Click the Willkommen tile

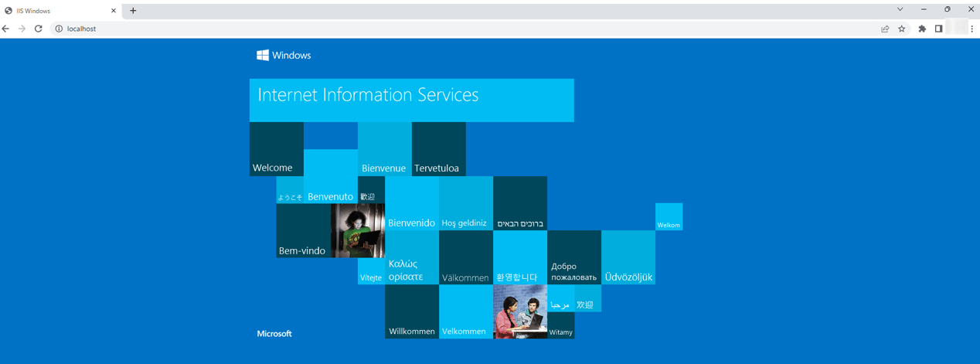tap(412, 311)
